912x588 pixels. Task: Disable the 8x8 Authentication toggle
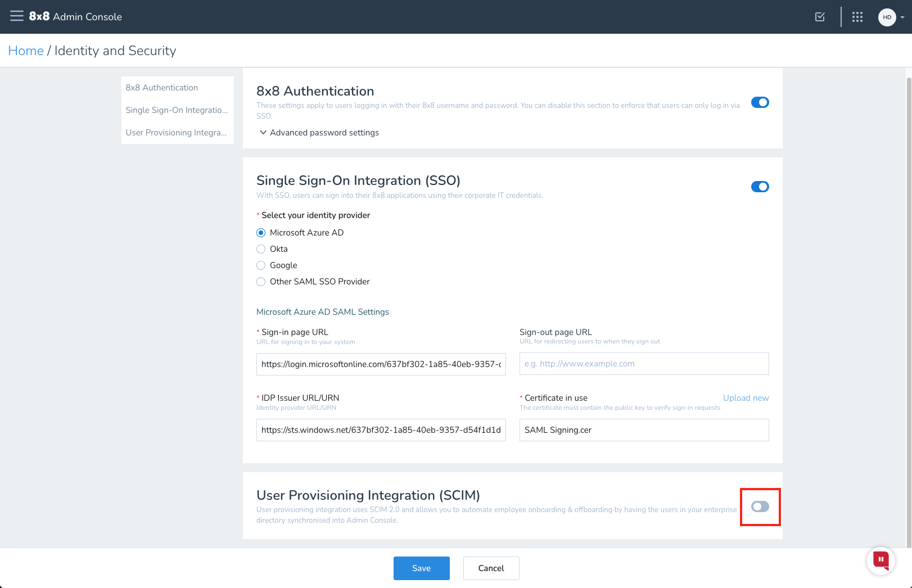pos(760,102)
